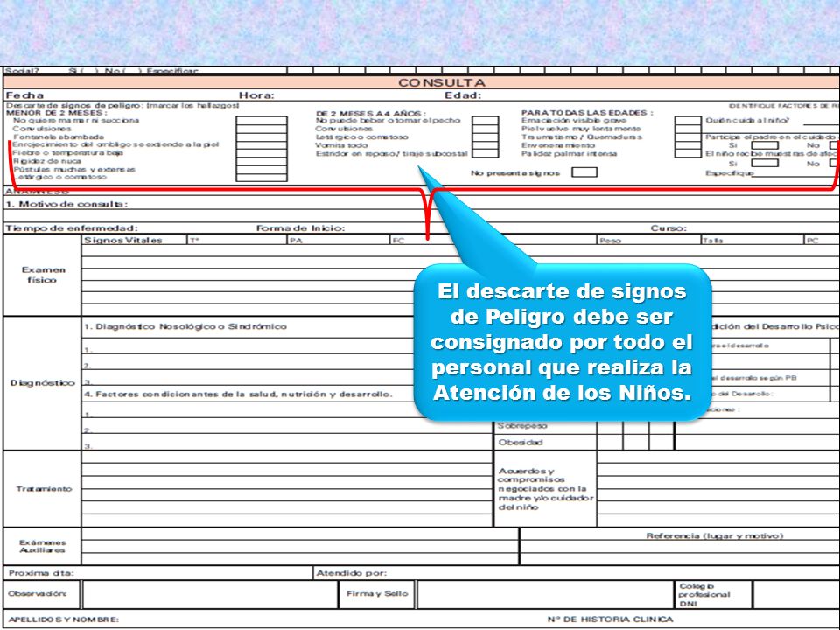Click the 'APELLIDOS Y NOMBRE' field
The image size is (840, 630).
[273, 619]
